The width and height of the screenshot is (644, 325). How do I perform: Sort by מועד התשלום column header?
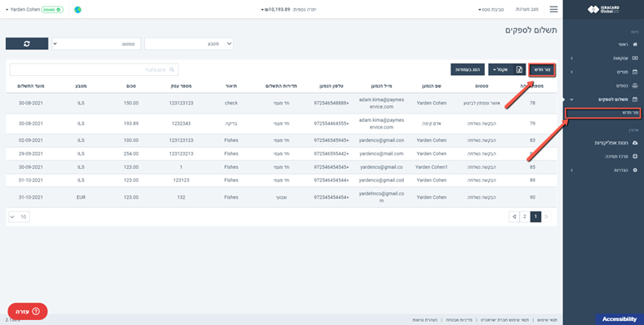click(31, 86)
